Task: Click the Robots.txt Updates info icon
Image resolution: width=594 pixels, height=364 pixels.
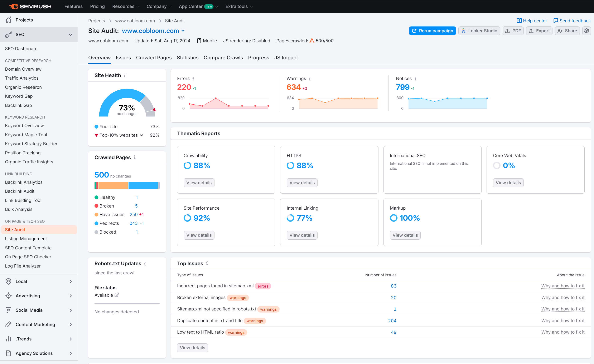Action: 145,264
